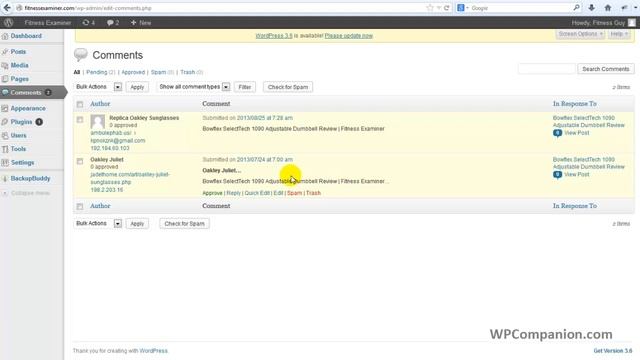Click the Pages sidebar icon
Image resolution: width=640 pixels, height=360 pixels.
point(5,79)
